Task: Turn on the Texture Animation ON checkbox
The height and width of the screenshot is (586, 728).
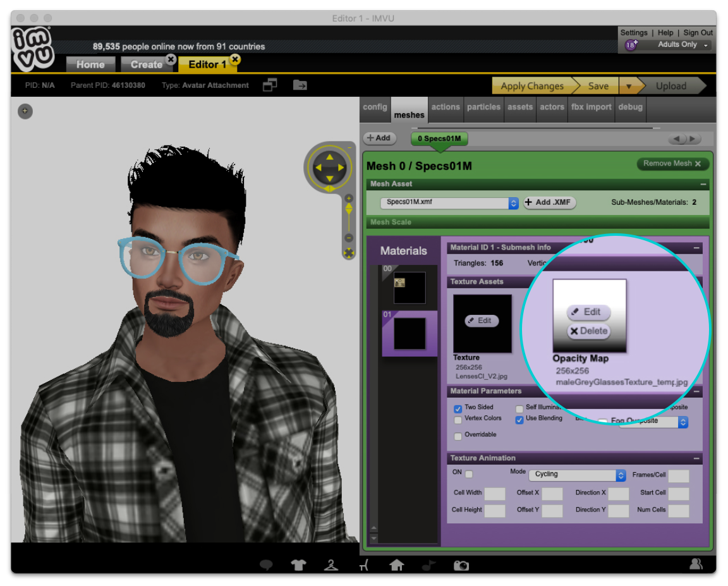Action: pos(469,474)
